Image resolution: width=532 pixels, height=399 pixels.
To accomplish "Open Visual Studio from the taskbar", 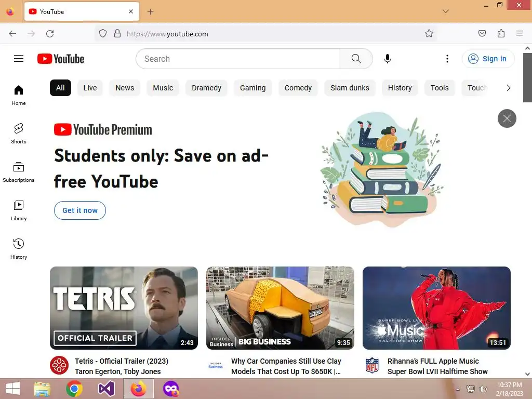I will (x=106, y=389).
